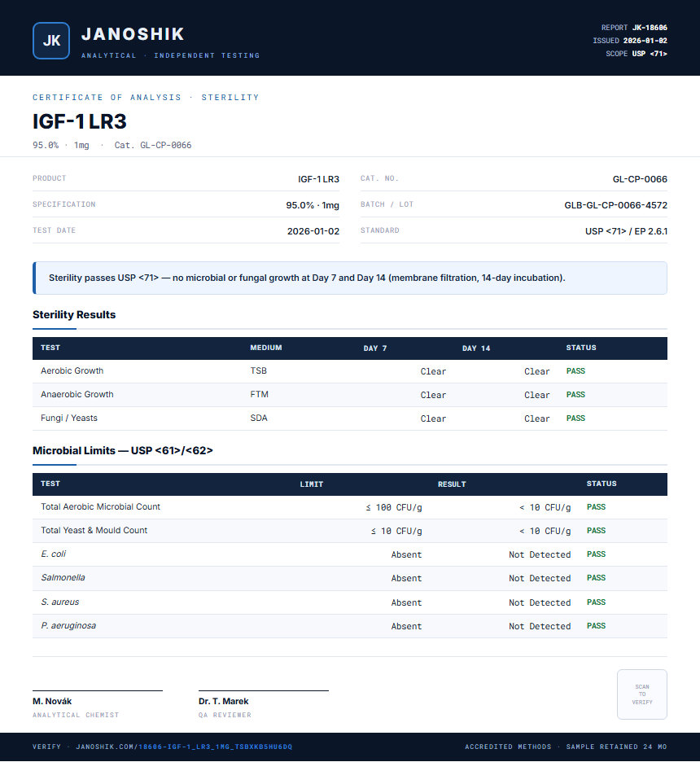This screenshot has height=784, width=700.
Task: Select the SDA medium cell
Action: click(x=259, y=418)
